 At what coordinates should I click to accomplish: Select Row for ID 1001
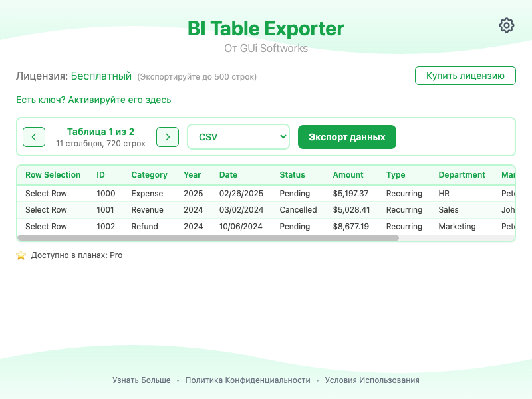(46, 210)
